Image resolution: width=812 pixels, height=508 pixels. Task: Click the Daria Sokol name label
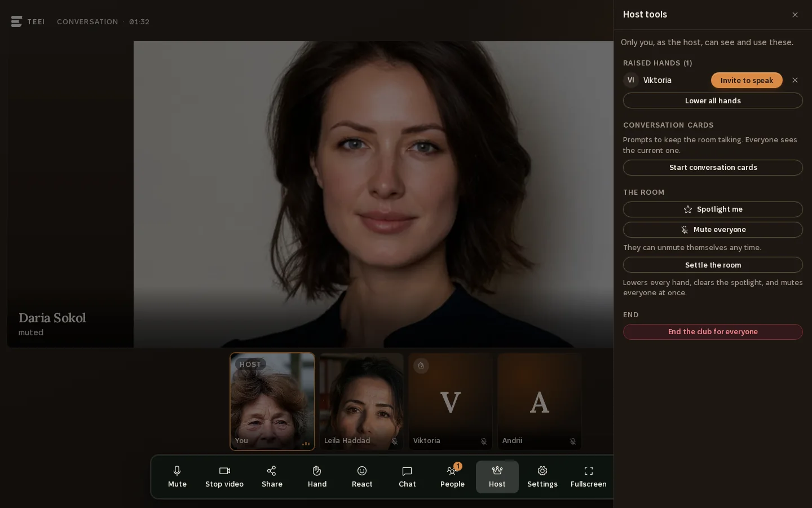[52, 318]
